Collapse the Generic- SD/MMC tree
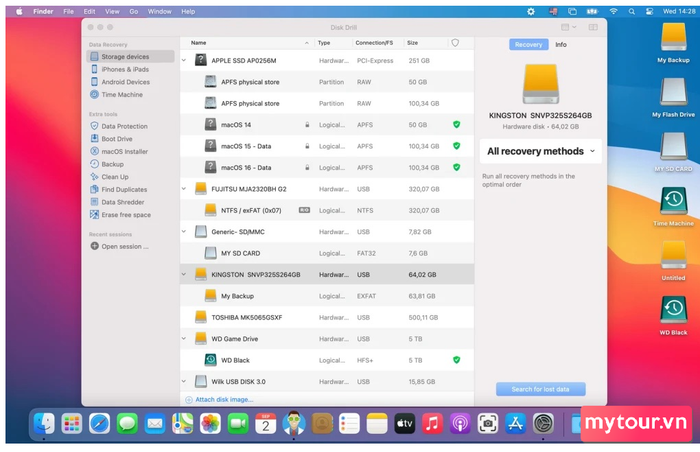This screenshot has width=700, height=452. pos(184,232)
